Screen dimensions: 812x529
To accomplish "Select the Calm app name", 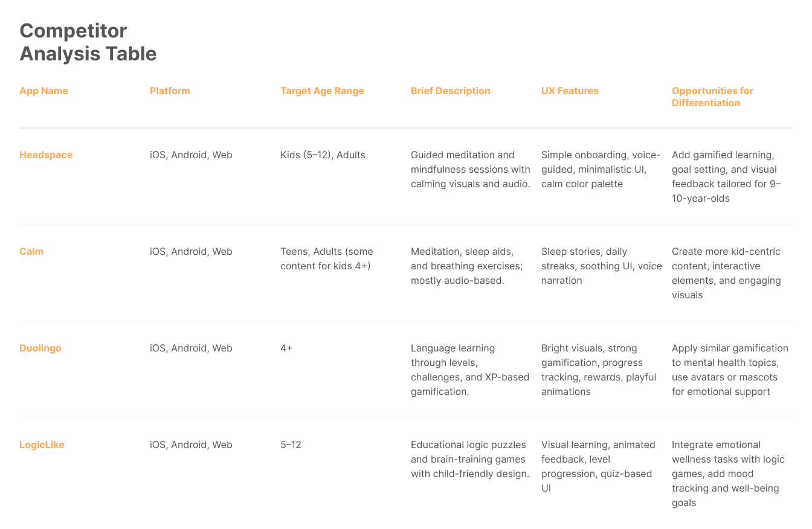I will 31,252.
